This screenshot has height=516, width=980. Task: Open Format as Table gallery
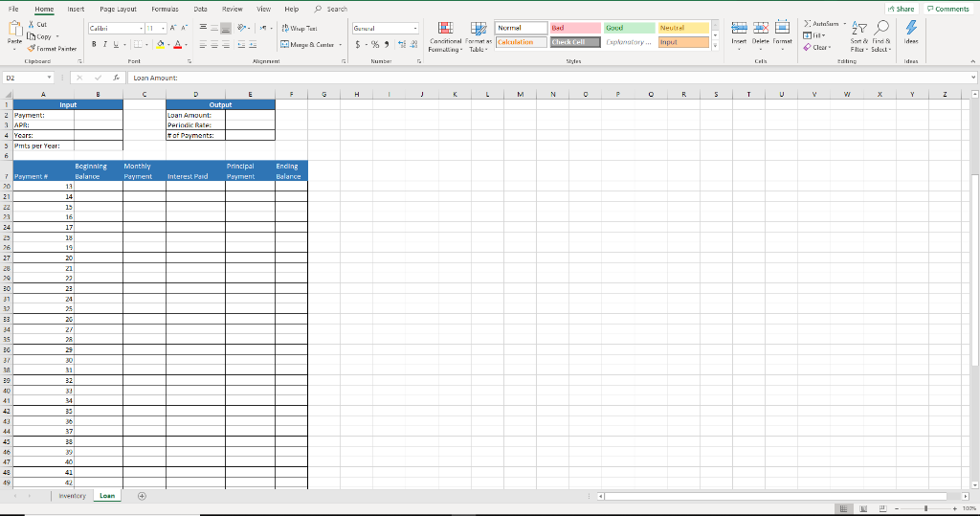tap(479, 37)
